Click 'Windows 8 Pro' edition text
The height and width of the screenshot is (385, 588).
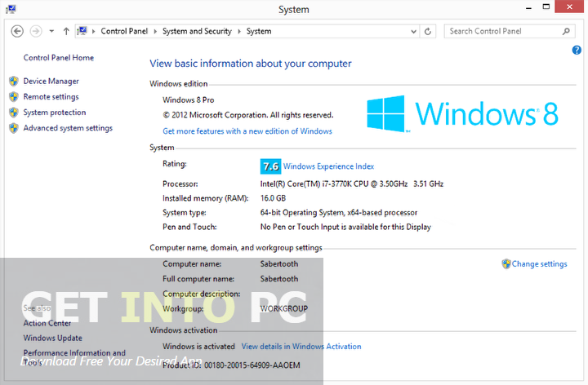tap(189, 100)
